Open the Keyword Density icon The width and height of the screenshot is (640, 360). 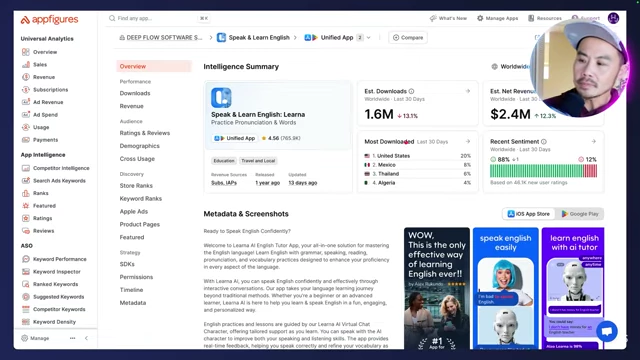(x=26, y=322)
